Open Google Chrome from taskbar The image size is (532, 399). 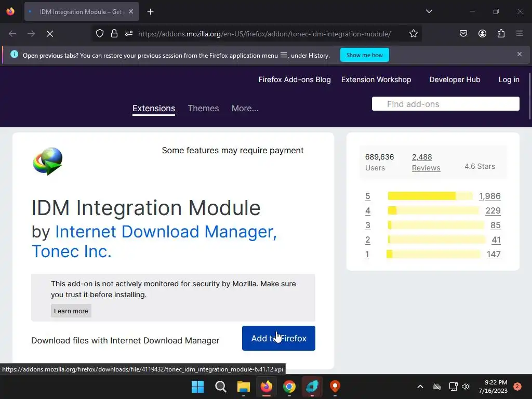(289, 387)
